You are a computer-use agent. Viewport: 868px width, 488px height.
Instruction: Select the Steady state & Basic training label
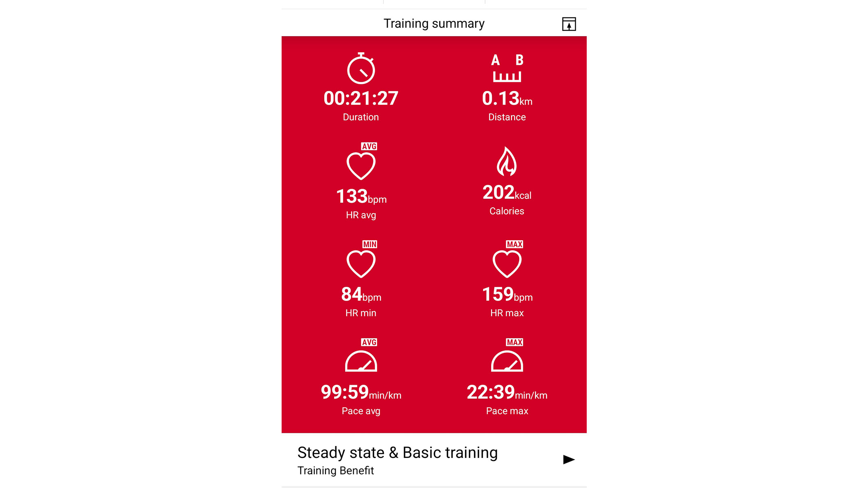pyautogui.click(x=397, y=452)
